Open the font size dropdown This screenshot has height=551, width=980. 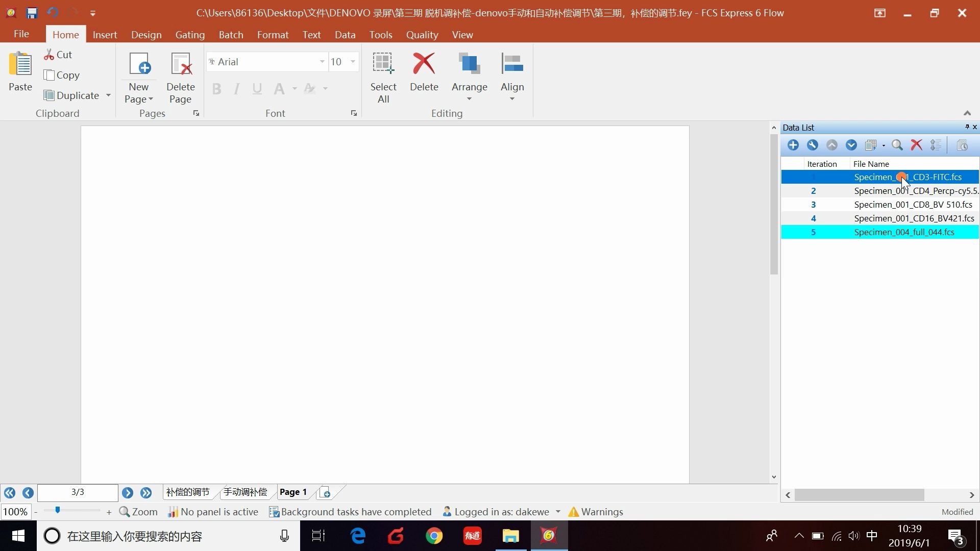pyautogui.click(x=353, y=62)
